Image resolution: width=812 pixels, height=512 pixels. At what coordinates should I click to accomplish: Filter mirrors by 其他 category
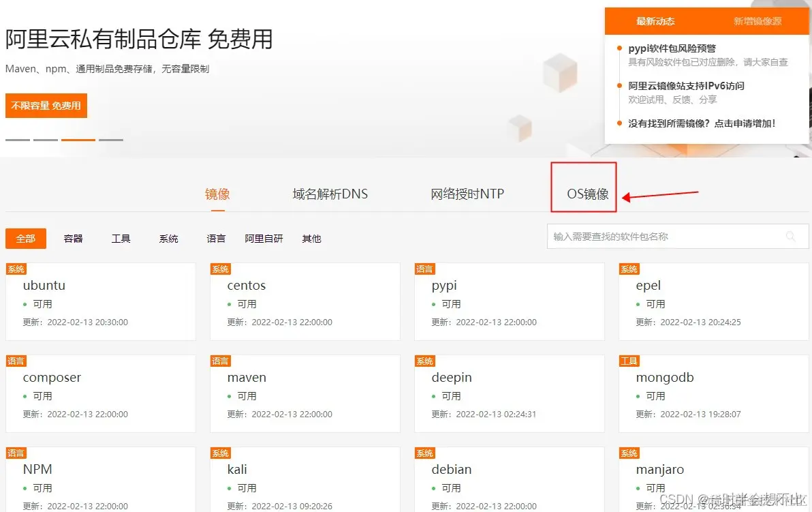pyautogui.click(x=311, y=239)
